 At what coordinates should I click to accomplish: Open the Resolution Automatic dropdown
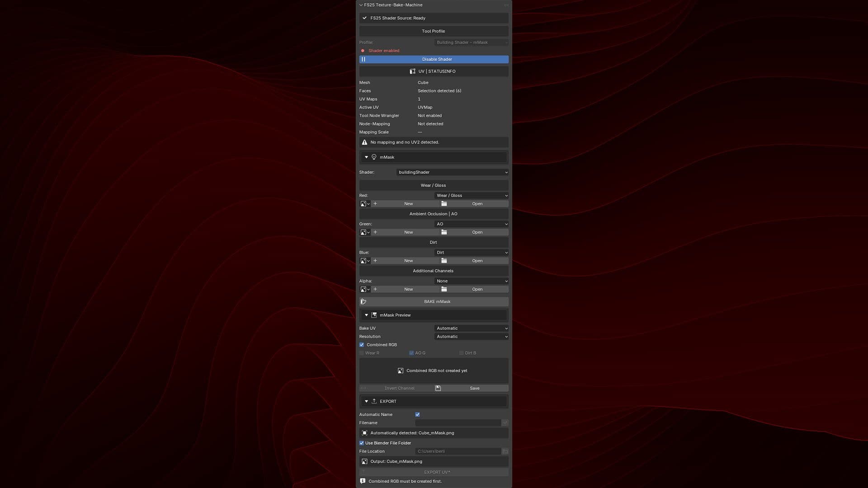[471, 337]
